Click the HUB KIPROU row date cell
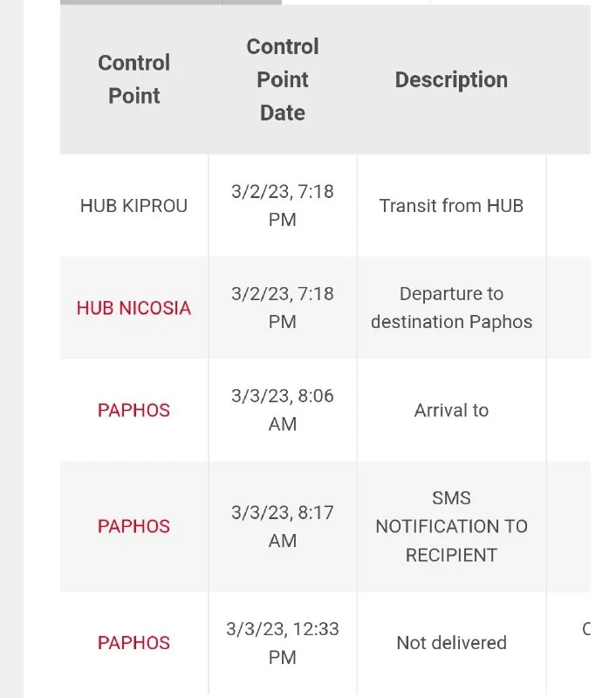 282,206
